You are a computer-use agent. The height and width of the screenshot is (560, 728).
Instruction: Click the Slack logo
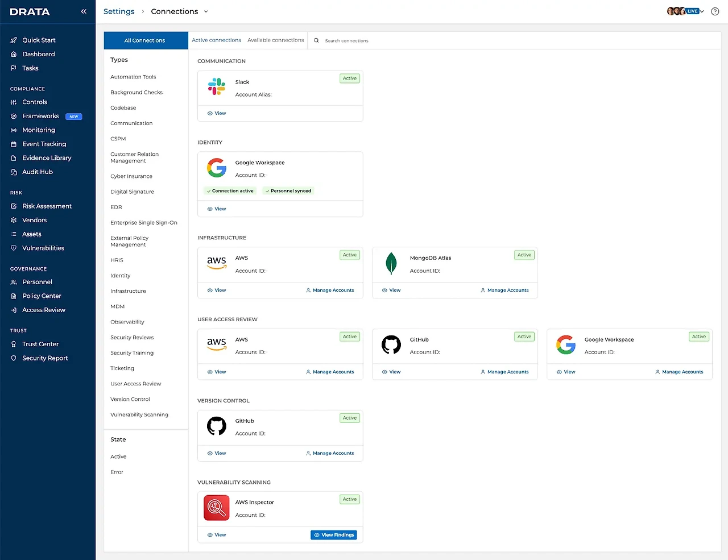pos(217,86)
